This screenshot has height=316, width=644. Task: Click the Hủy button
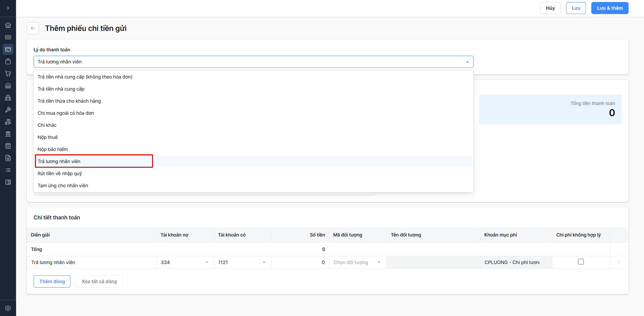click(550, 8)
